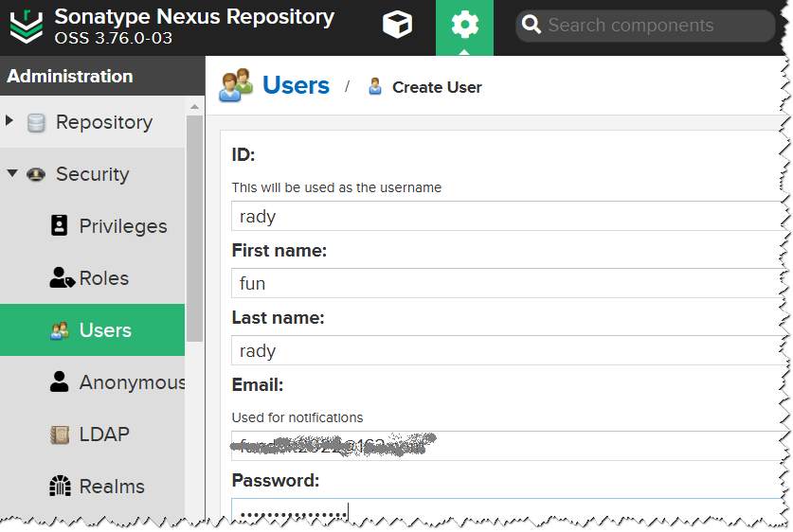The image size is (793, 532).
Task: Click the search magnifier icon
Action: (531, 25)
